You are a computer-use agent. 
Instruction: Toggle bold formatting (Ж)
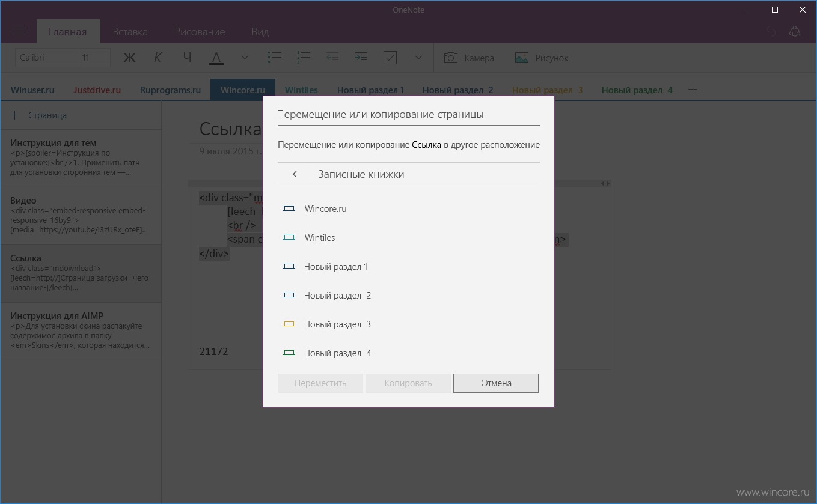(x=129, y=58)
